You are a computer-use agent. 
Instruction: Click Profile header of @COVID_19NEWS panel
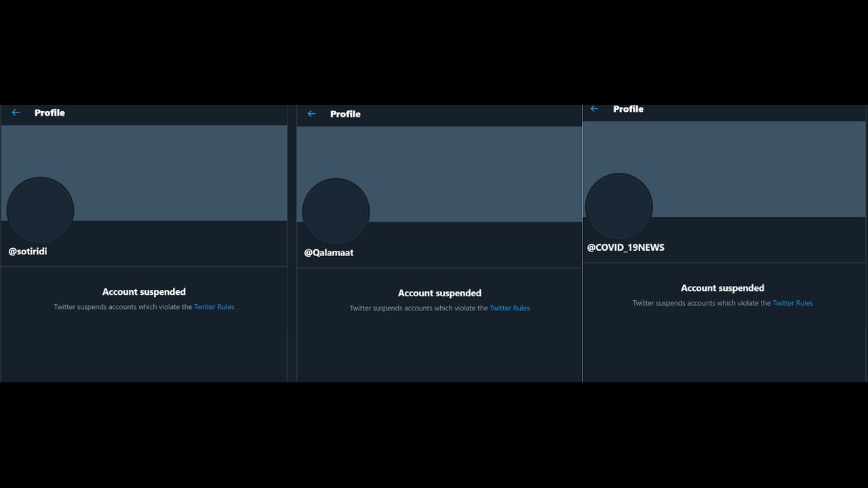click(x=628, y=109)
